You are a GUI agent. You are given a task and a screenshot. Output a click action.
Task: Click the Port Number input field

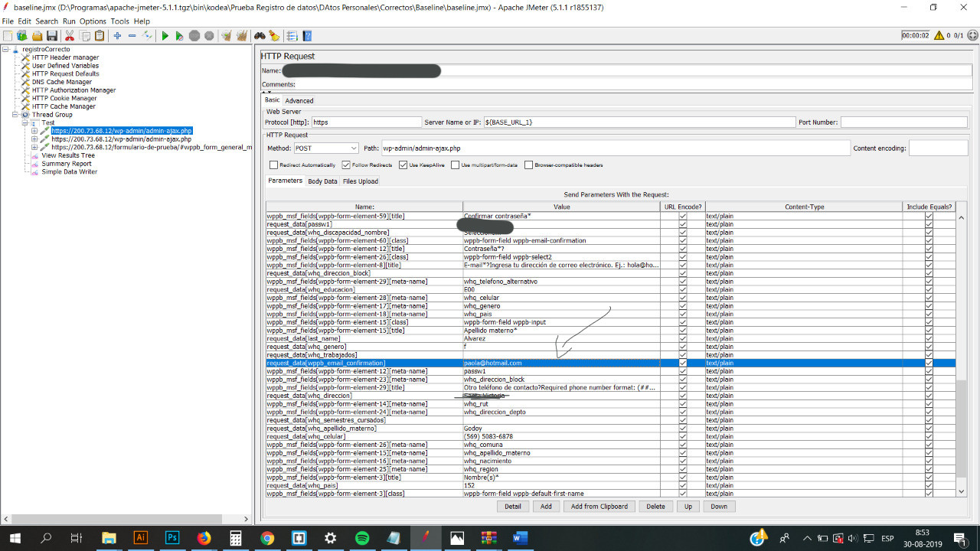903,122
